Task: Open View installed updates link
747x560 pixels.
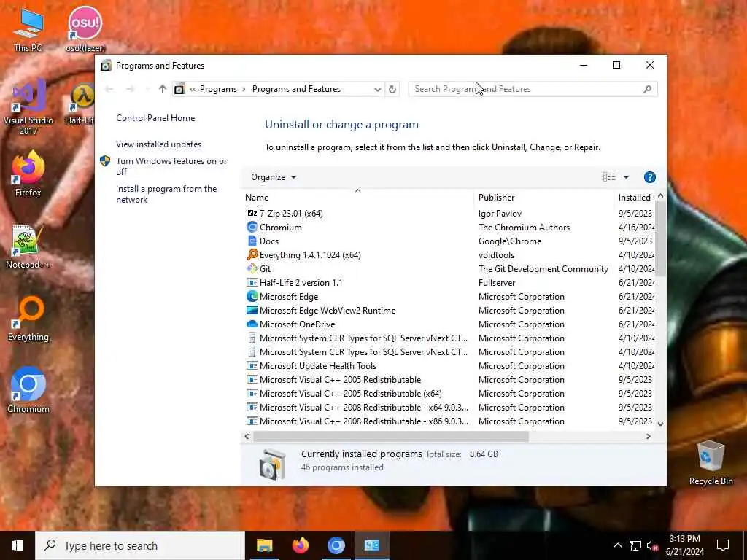Action: coord(158,144)
